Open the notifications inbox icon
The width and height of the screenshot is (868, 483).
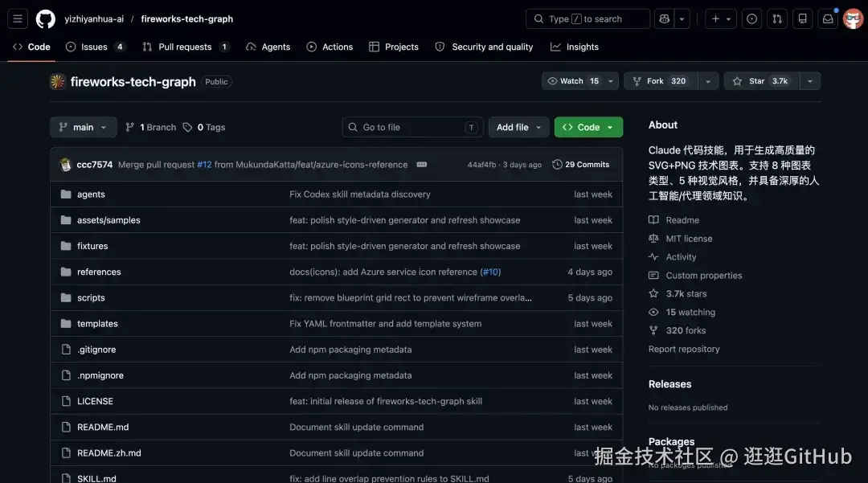[x=828, y=18]
